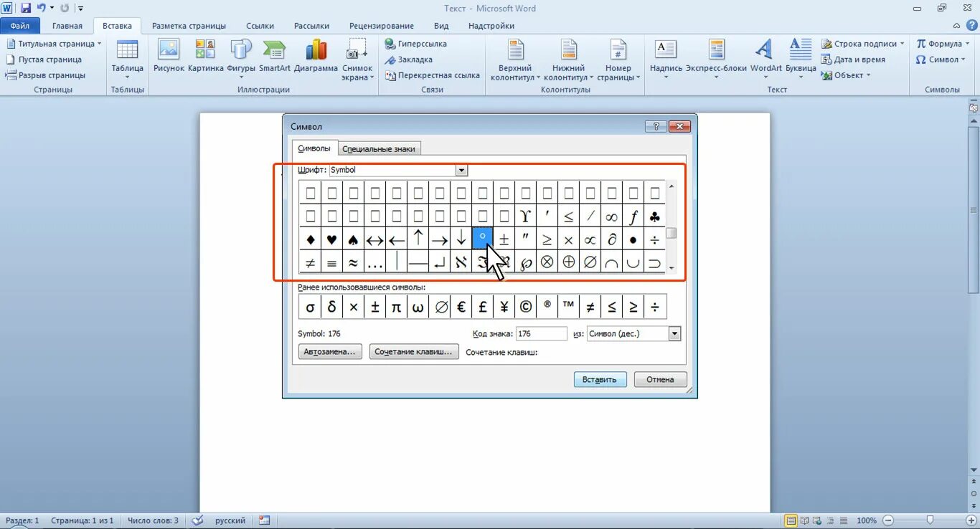Focus the Код знака input field
This screenshot has width=980, height=529.
click(x=542, y=333)
